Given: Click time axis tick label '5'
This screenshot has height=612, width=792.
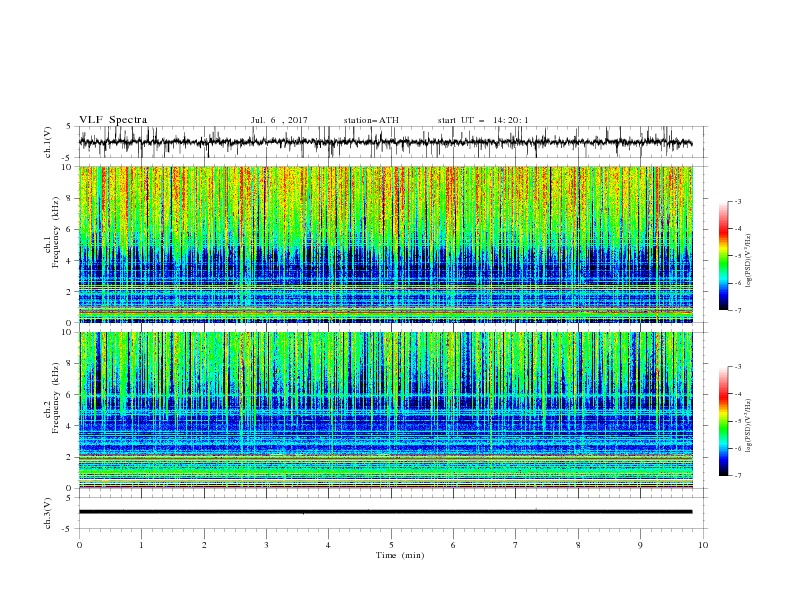Looking at the screenshot, I should [391, 545].
